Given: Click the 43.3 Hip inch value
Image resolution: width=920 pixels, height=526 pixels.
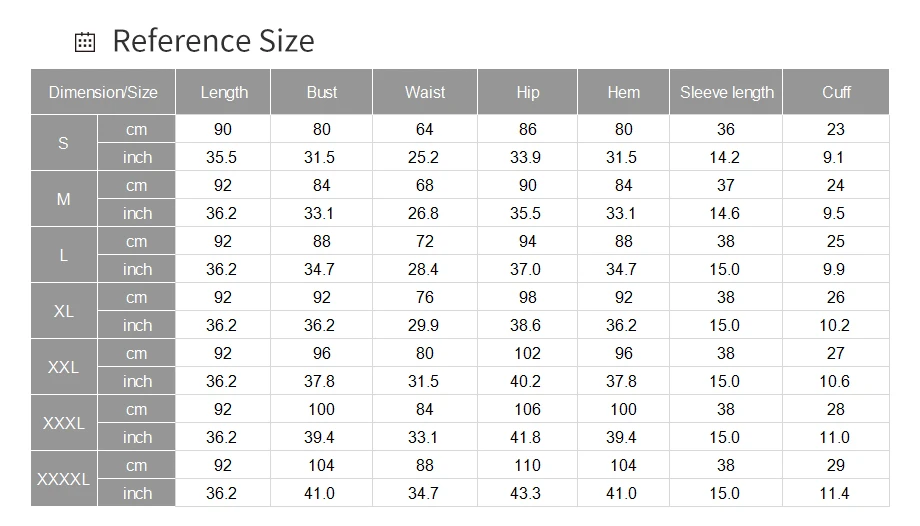Looking at the screenshot, I should tap(525, 493).
